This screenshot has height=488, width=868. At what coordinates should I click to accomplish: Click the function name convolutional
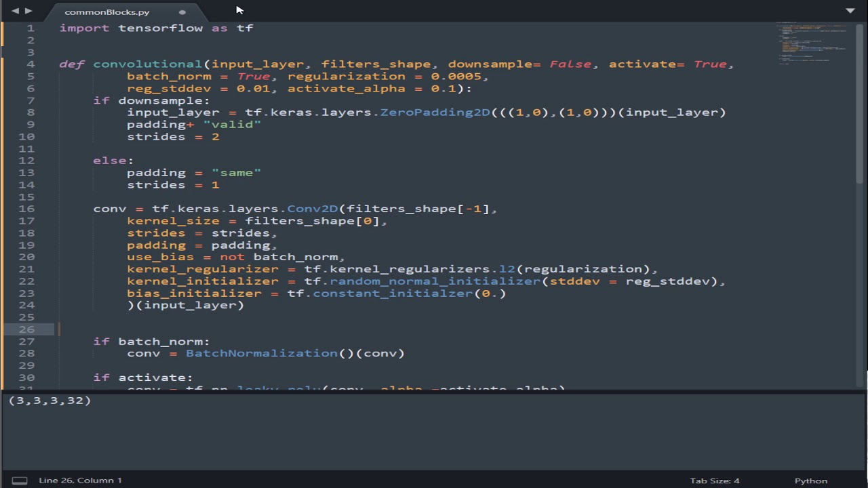tap(148, 64)
